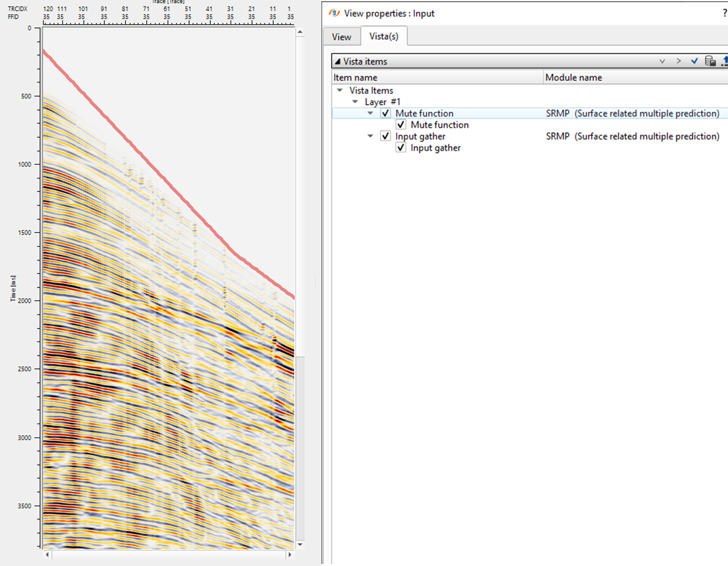Collapse the Layer #1 tree node
The image size is (728, 566).
pyautogui.click(x=356, y=102)
